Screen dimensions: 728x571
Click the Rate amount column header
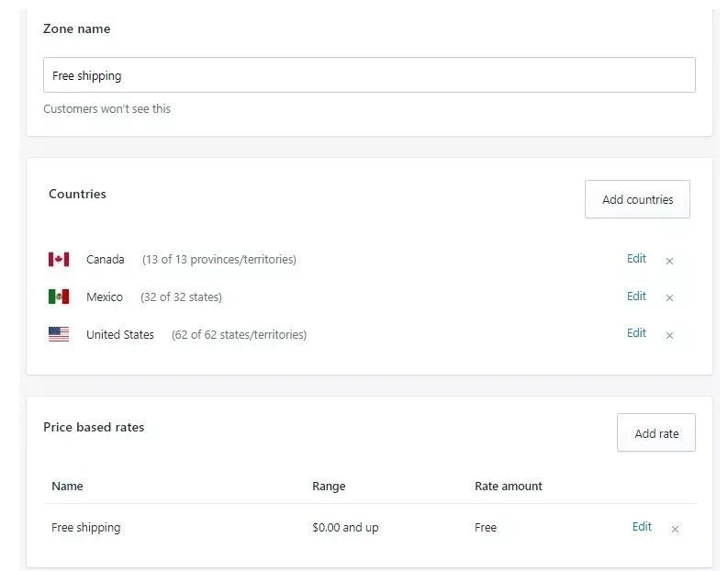pos(508,487)
